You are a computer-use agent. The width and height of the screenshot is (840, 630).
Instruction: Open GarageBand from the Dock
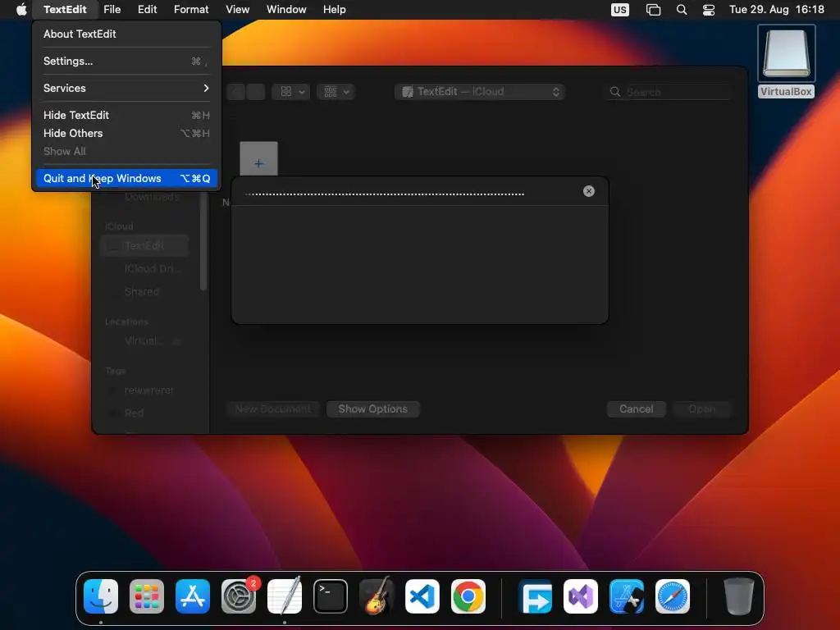(377, 596)
